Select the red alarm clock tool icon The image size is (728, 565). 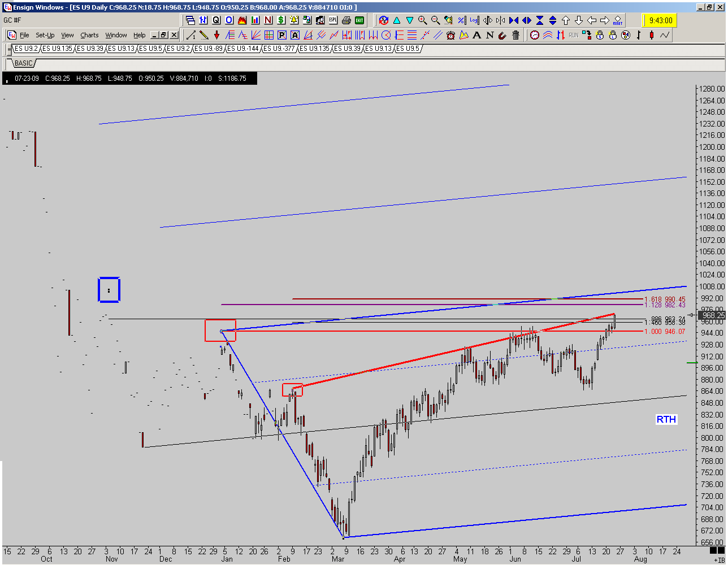click(x=451, y=35)
